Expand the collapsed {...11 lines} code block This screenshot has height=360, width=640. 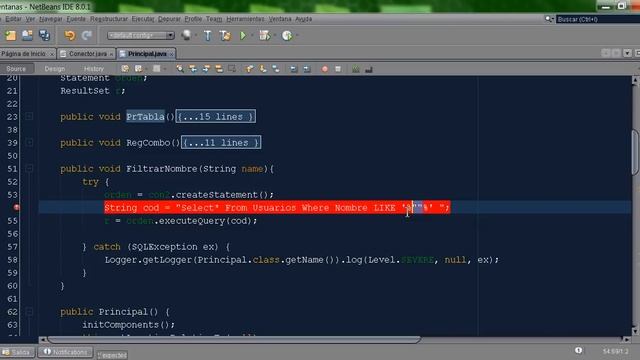click(221, 142)
